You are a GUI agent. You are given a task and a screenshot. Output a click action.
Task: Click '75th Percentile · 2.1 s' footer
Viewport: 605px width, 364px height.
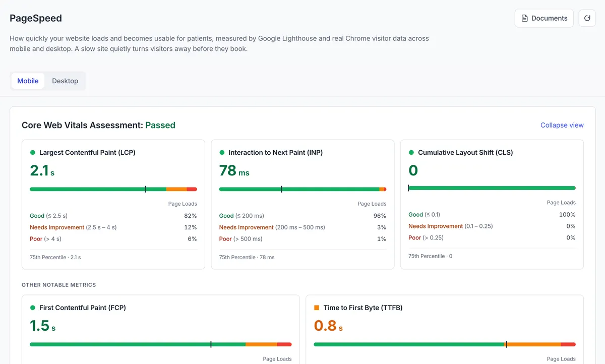coord(55,257)
